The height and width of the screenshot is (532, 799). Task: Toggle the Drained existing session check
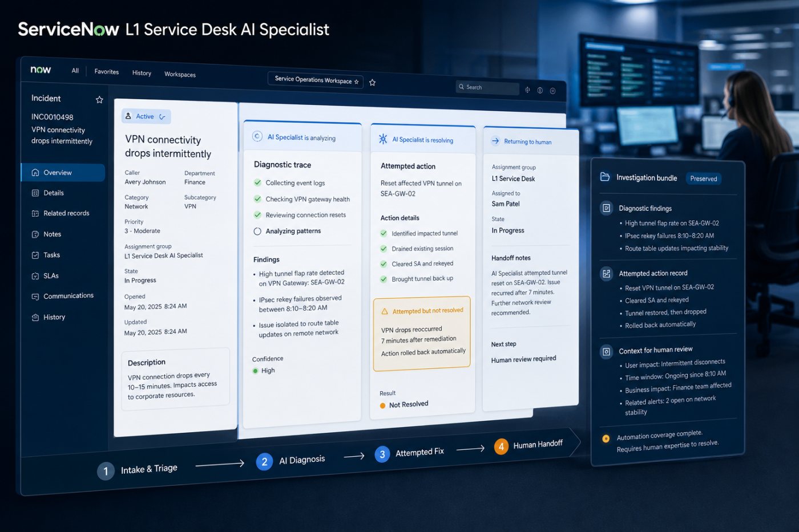384,249
